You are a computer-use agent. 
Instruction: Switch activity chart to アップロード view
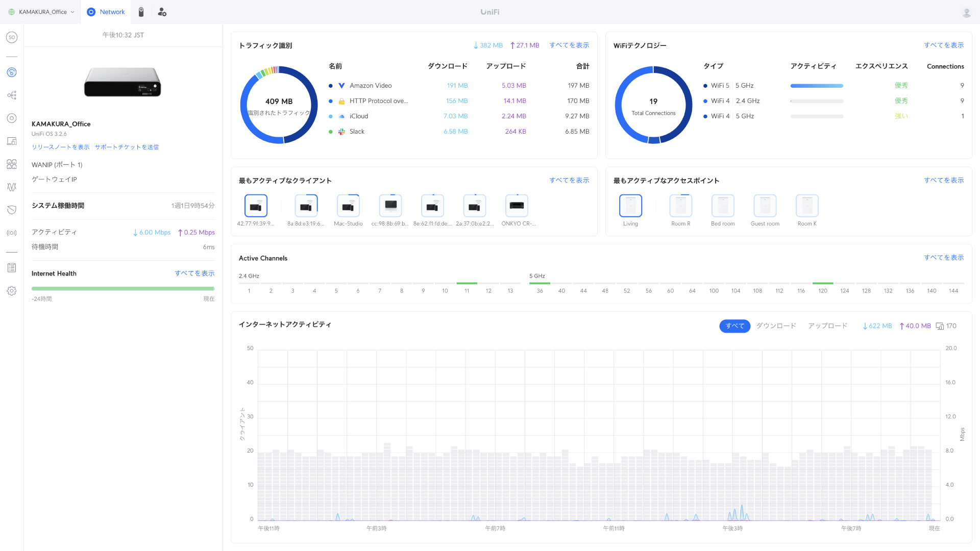827,325
